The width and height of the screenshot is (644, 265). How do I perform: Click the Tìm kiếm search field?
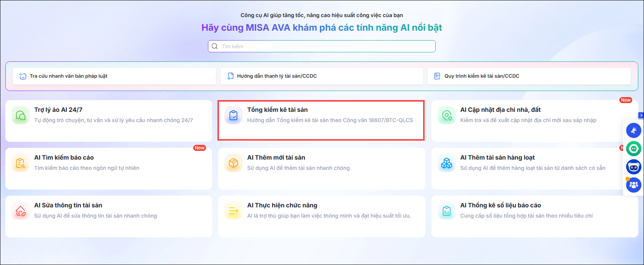point(322,46)
